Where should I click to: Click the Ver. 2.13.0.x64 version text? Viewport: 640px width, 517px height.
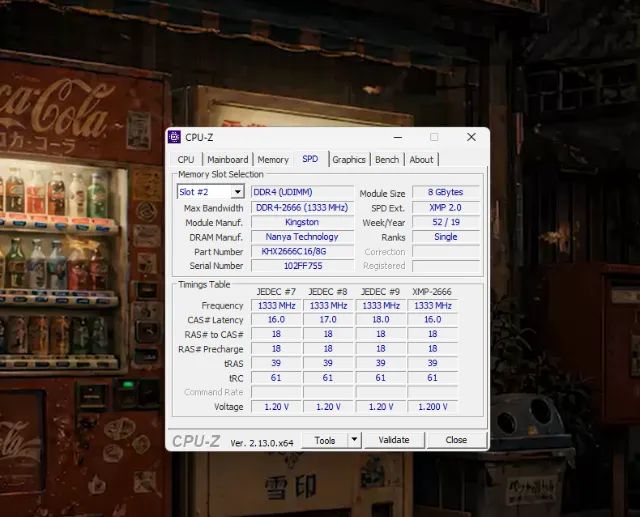pos(262,443)
